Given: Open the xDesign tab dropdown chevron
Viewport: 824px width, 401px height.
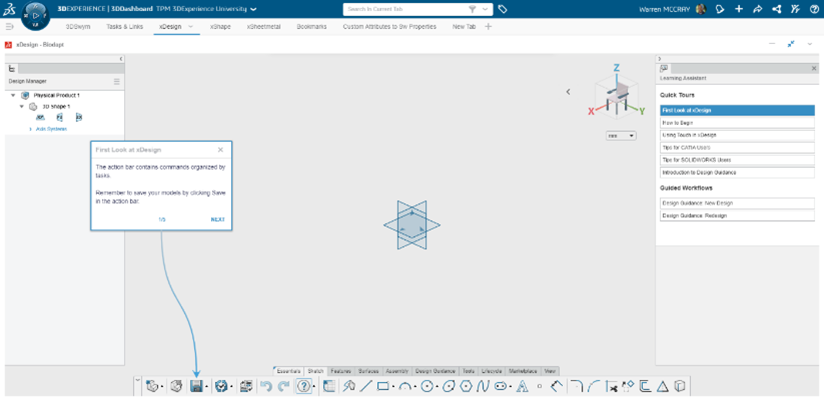Looking at the screenshot, I should click(190, 26).
